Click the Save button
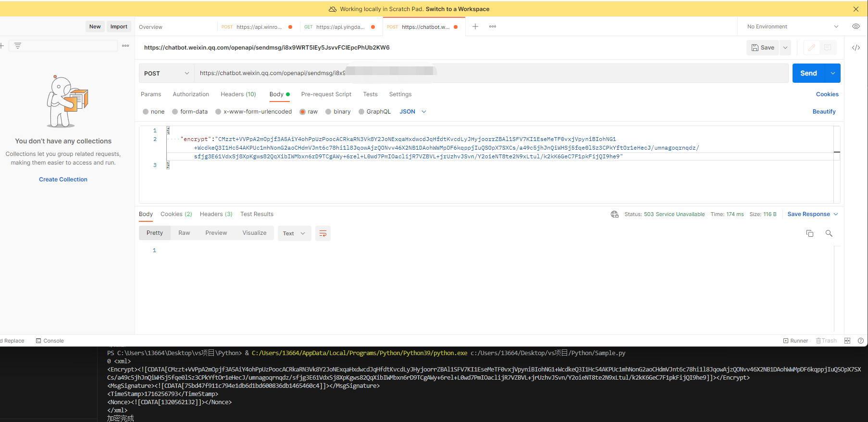 [763, 48]
